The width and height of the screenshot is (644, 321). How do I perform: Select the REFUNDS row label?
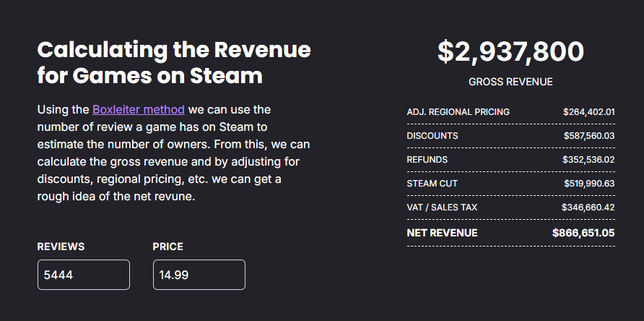pyautogui.click(x=427, y=160)
